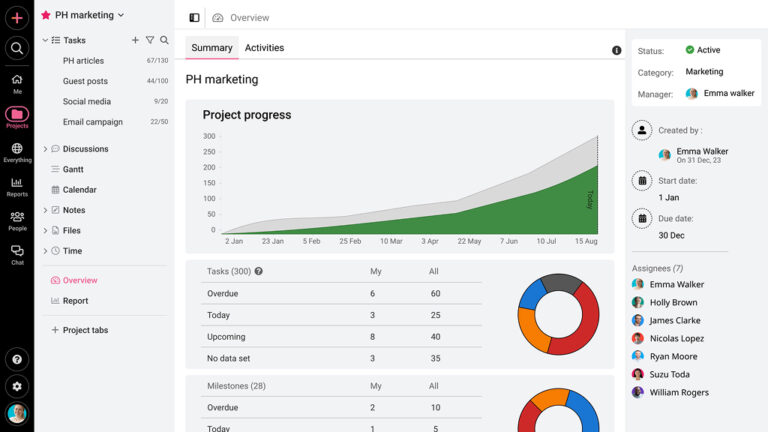
Task: Open Reports from the left rail
Action: (17, 185)
